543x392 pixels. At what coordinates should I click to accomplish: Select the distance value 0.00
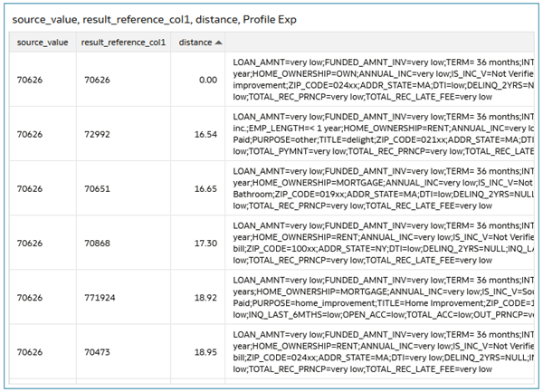tap(208, 80)
